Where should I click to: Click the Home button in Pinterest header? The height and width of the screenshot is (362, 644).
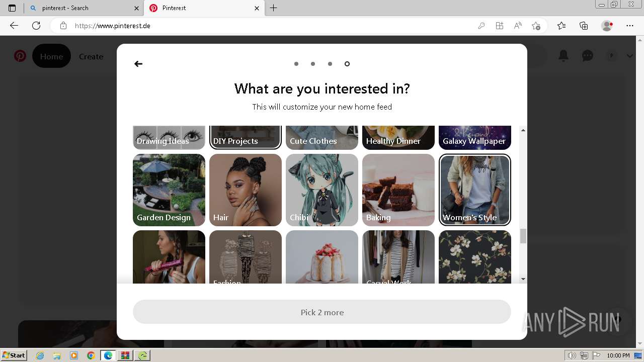point(51,56)
